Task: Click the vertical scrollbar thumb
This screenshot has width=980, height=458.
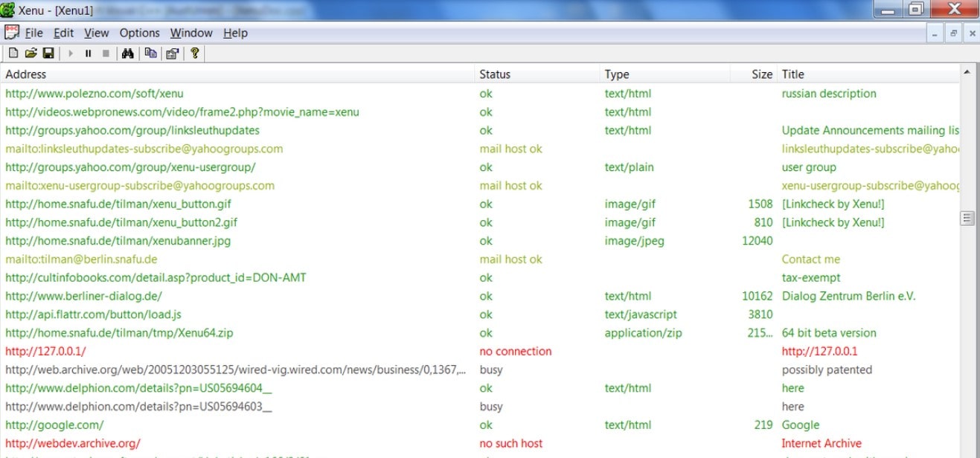Action: 967,218
